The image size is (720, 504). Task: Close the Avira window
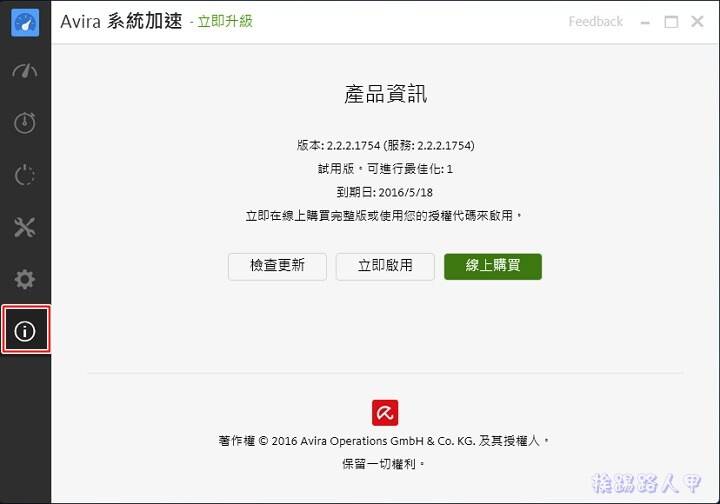click(x=697, y=21)
